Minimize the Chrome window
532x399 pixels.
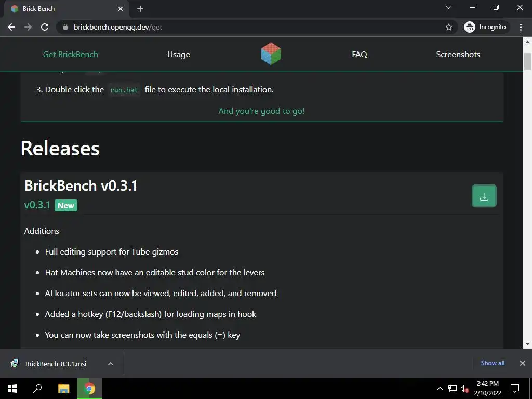[472, 7]
